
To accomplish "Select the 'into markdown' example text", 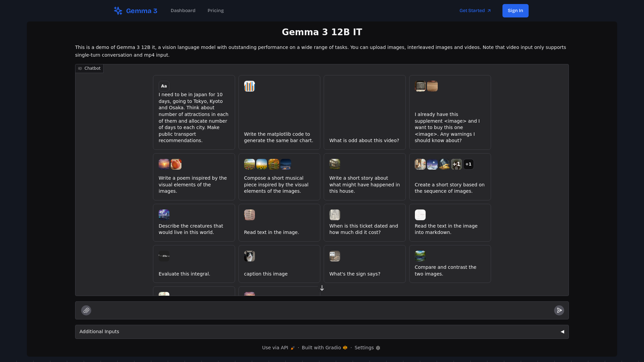I will point(446,229).
